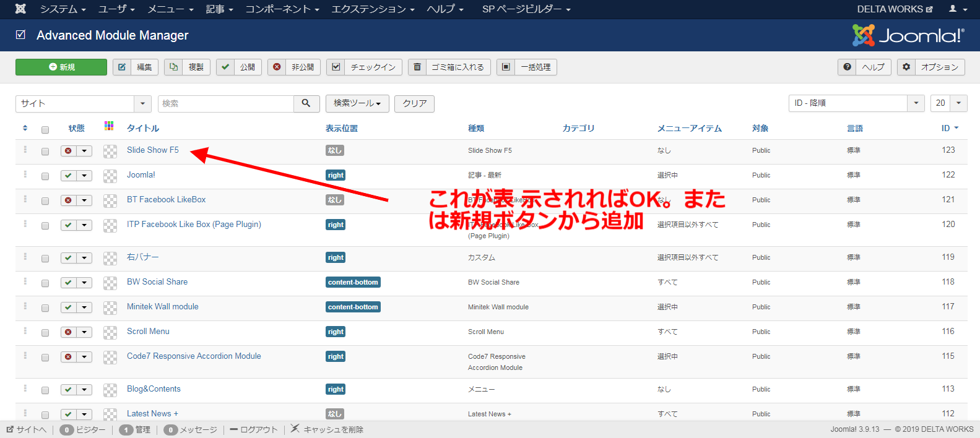The height and width of the screenshot is (438, 980).
Task: Click the search magnifier button
Action: [x=306, y=103]
